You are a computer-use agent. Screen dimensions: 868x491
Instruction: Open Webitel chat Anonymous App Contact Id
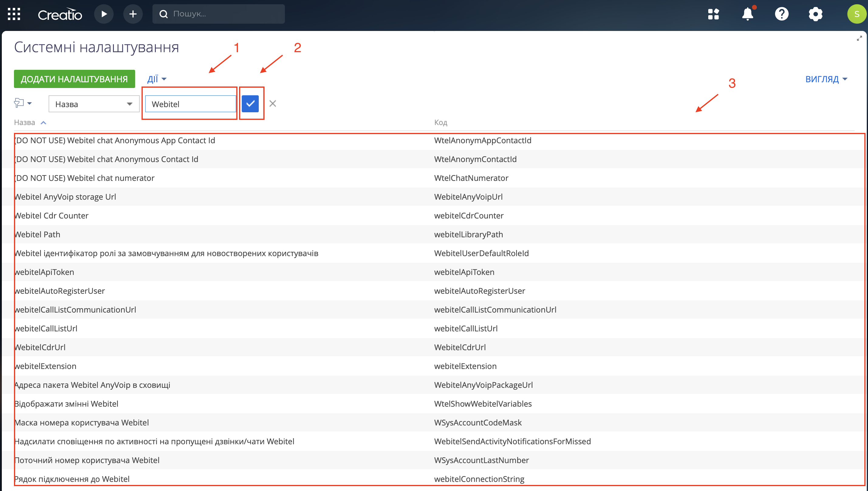pyautogui.click(x=115, y=140)
